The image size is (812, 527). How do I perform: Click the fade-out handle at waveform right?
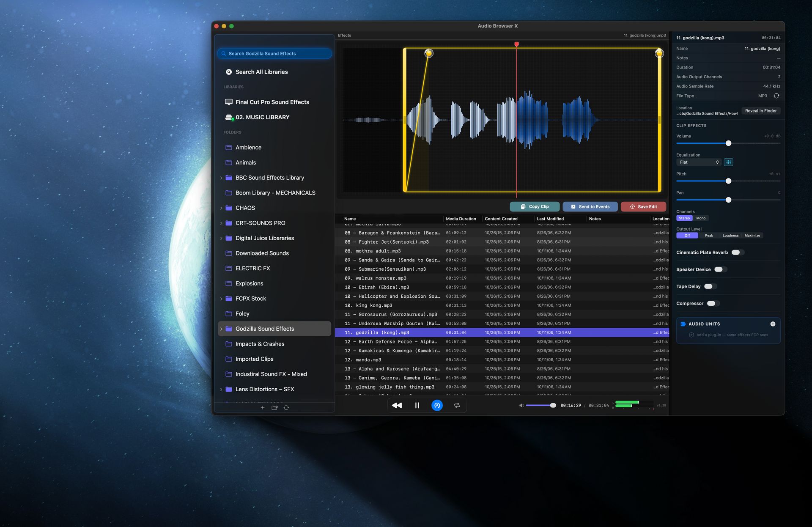[659, 53]
